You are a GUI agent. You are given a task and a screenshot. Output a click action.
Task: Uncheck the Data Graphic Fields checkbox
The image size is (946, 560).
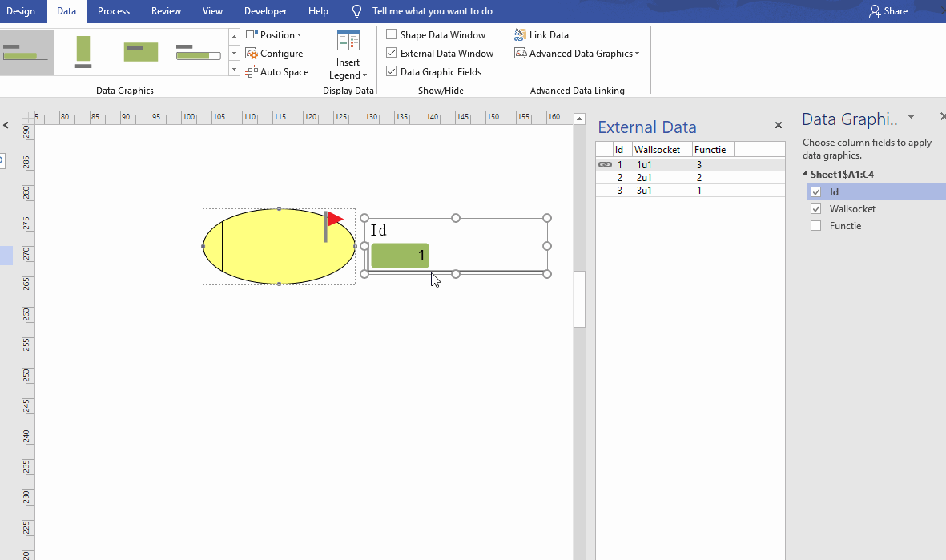[392, 71]
